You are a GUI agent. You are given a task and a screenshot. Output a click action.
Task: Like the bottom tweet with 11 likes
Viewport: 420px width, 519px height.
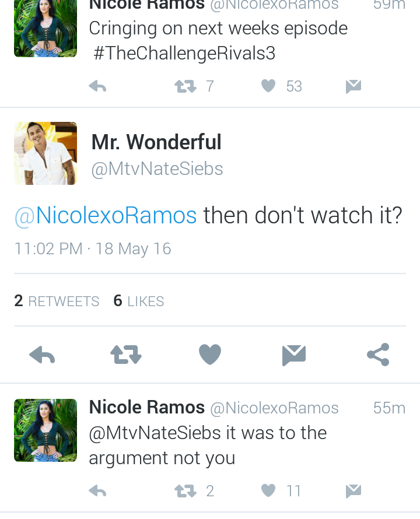(268, 490)
